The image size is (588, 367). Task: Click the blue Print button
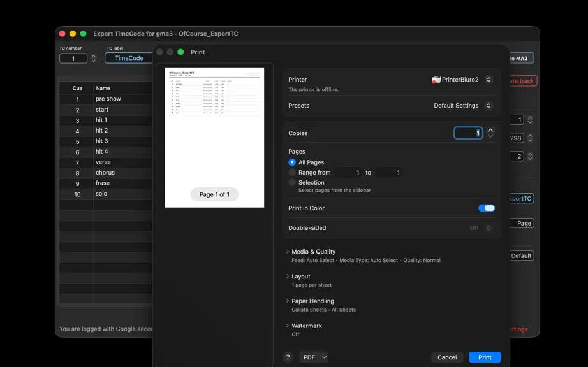click(x=485, y=357)
